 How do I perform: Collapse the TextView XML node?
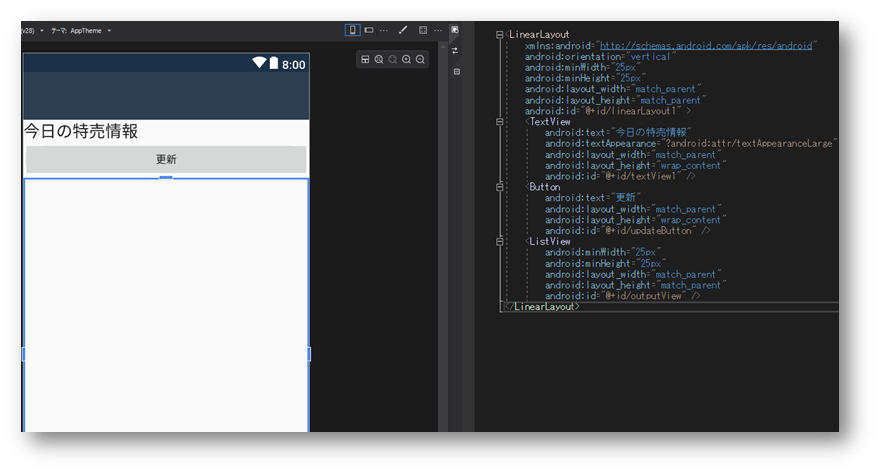pyautogui.click(x=499, y=122)
